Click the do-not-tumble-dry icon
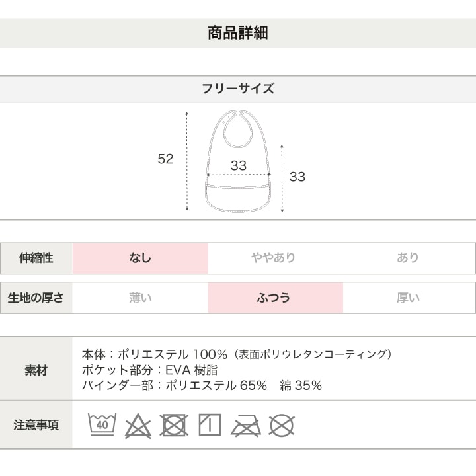The width and height of the screenshot is (476, 476). [174, 425]
